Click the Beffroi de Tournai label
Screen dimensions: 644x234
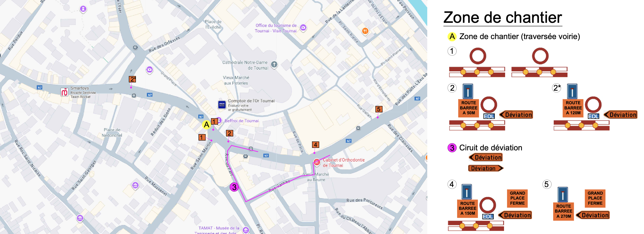[x=241, y=121]
